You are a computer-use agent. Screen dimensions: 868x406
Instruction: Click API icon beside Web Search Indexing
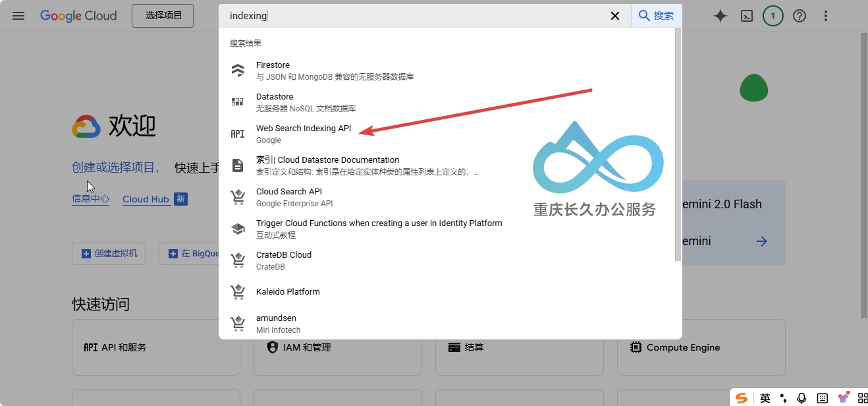tap(238, 134)
